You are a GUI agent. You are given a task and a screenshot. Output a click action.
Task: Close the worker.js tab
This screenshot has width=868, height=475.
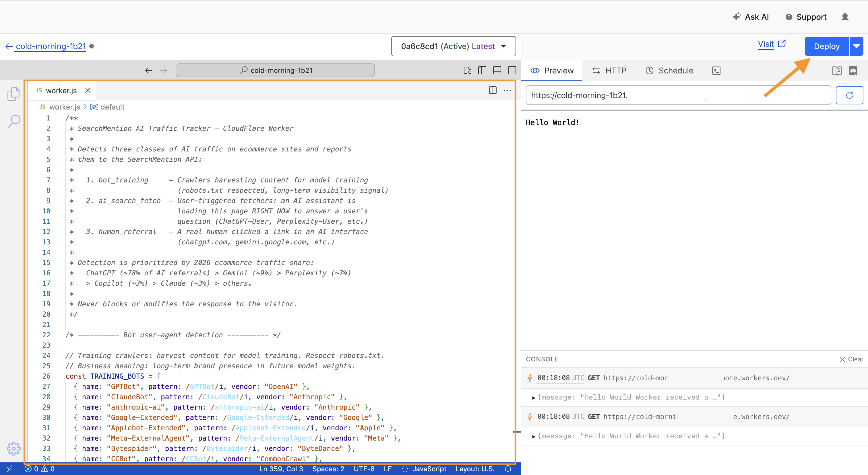pos(88,90)
